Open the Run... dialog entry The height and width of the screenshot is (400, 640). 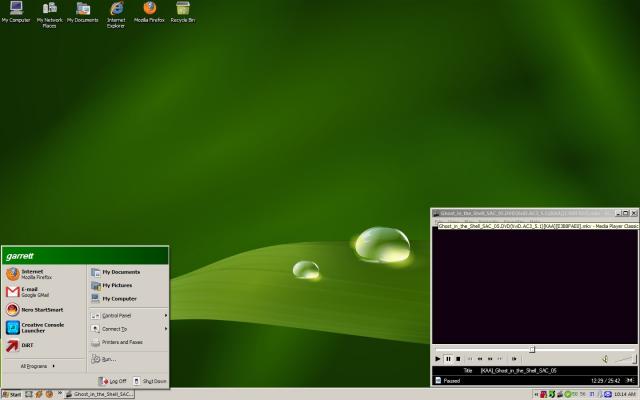[128, 359]
